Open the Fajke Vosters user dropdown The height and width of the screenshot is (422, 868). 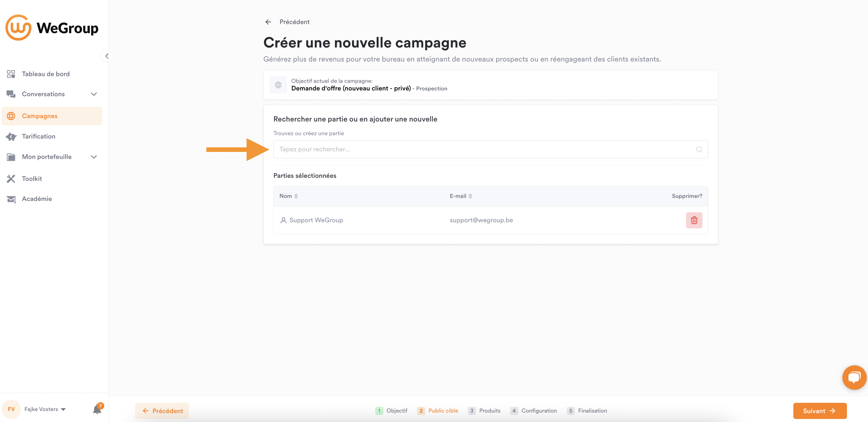pos(45,409)
